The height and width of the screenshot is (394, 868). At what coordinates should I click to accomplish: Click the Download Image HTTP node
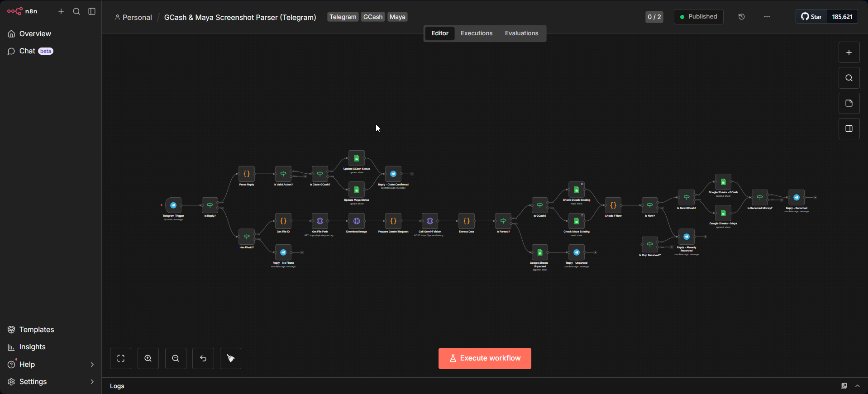[x=357, y=221]
